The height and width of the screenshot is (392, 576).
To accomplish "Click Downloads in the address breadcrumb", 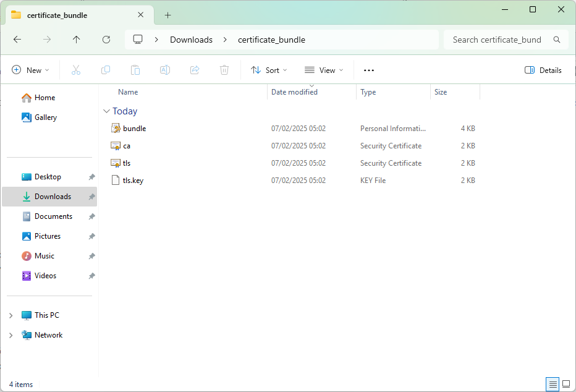I will (191, 40).
